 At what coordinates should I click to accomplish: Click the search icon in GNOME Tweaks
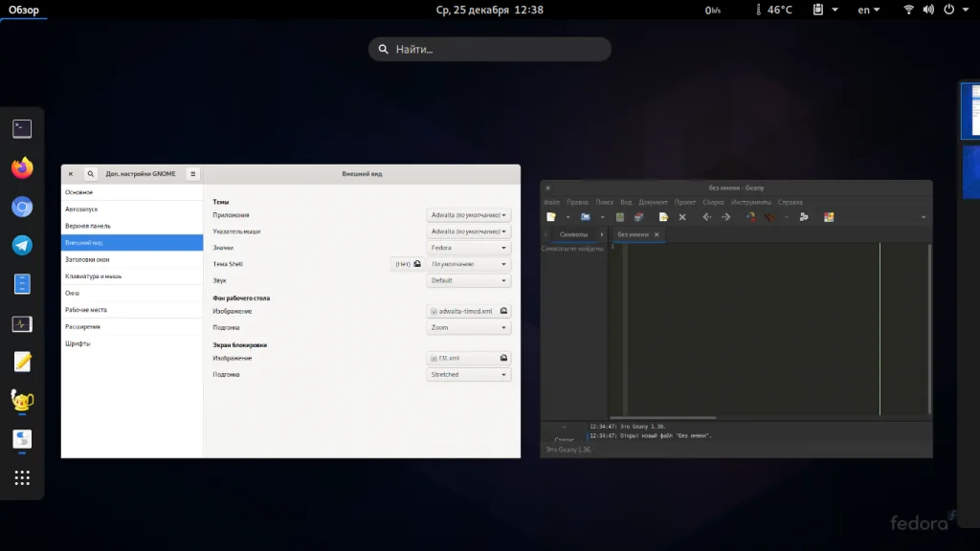point(90,174)
